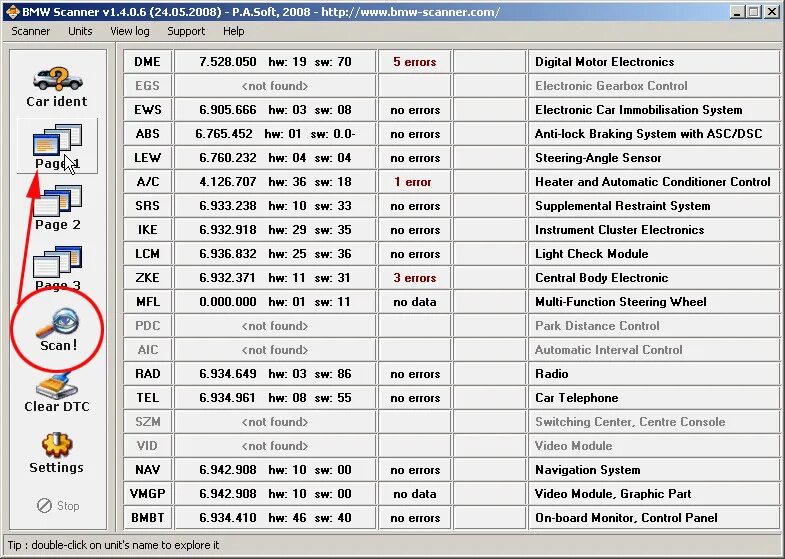
Task: Click the DME '5 errors' status
Action: click(x=415, y=62)
